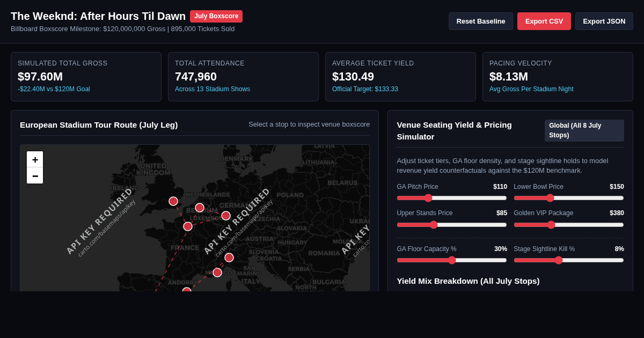This screenshot has width=644, height=338.
Task: Click the Global (All 8 July Stops) chip
Action: [x=584, y=130]
